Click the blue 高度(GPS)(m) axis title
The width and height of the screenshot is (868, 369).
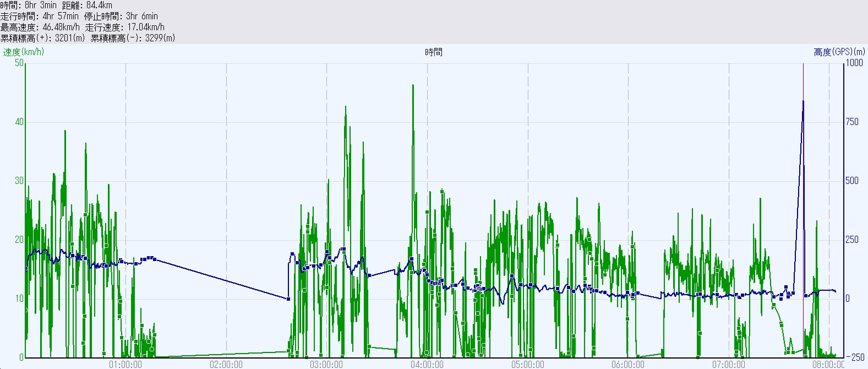(839, 52)
